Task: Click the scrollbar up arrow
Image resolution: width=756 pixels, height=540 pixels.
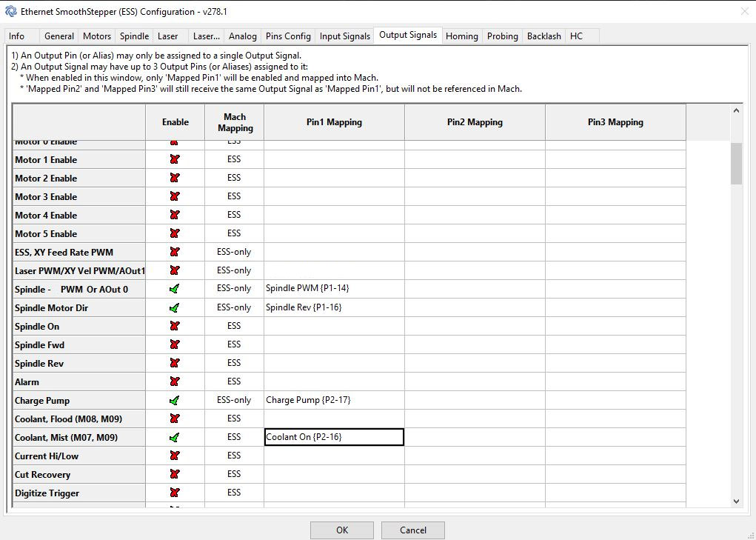Action: click(736, 111)
